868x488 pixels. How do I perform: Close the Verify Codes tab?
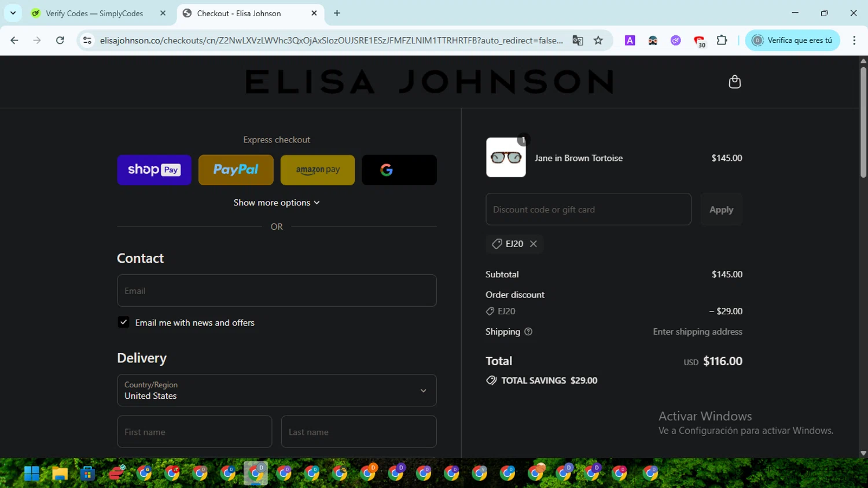click(x=163, y=13)
